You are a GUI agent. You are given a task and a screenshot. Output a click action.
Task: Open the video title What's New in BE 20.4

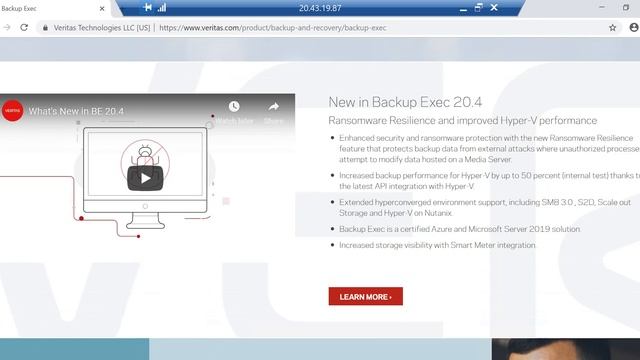pos(76,111)
